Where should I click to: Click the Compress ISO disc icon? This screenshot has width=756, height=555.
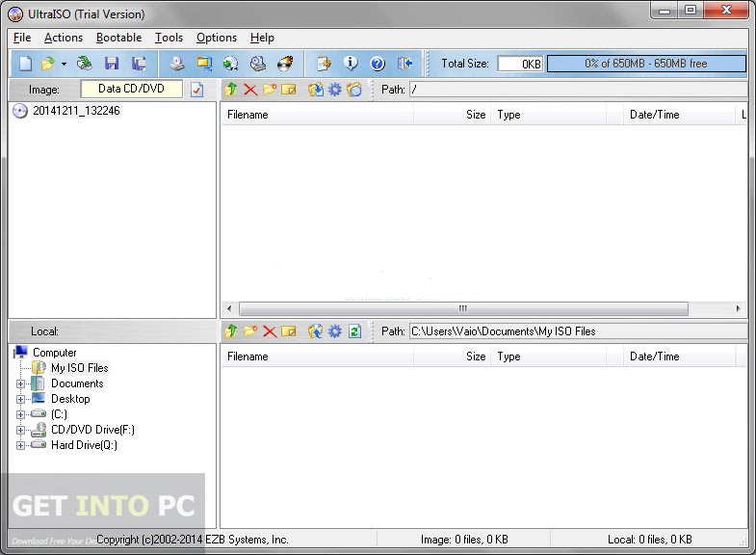pos(231,64)
